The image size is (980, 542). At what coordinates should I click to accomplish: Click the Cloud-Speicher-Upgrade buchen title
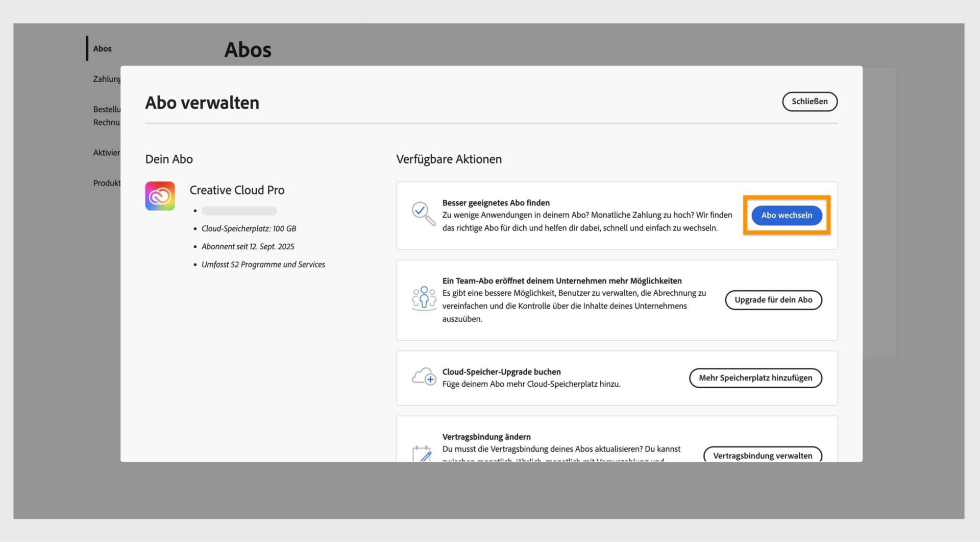point(501,372)
